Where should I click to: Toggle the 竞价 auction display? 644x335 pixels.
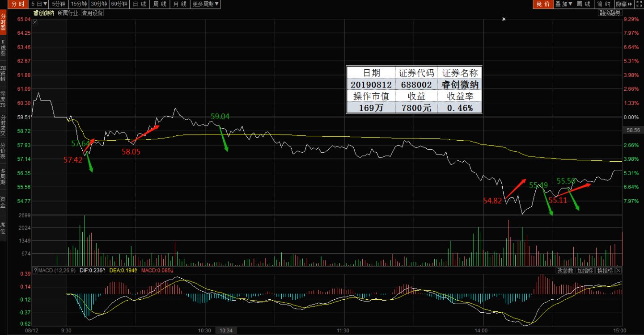pos(542,4)
